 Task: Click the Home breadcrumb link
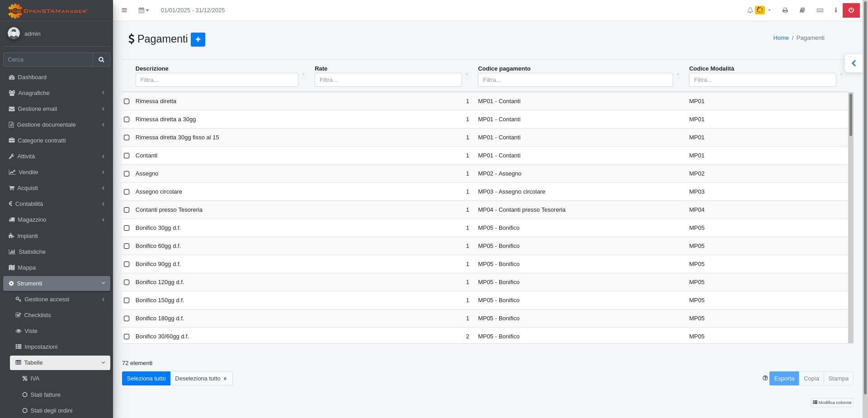tap(781, 38)
